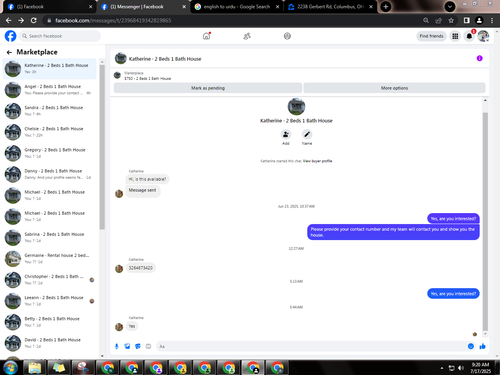500x375 pixels.
Task: Click the chat list vertical scrollbar
Action: coord(102,147)
